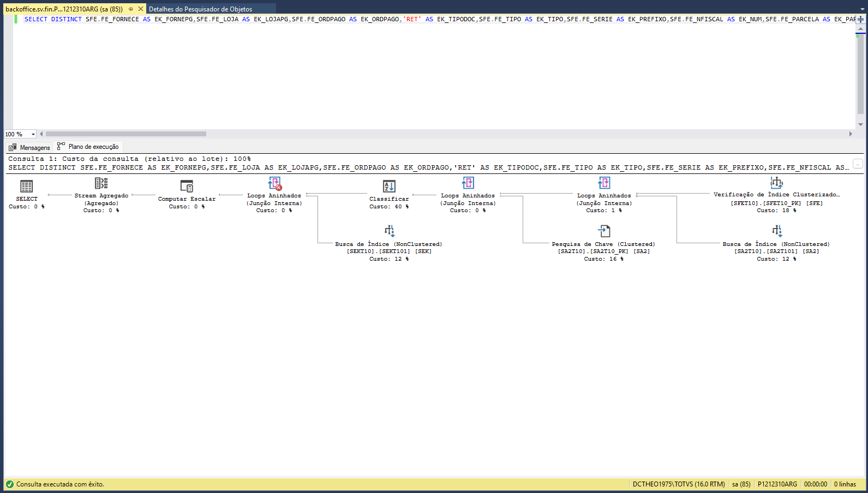Select the Computar Escalar operator icon

(187, 187)
